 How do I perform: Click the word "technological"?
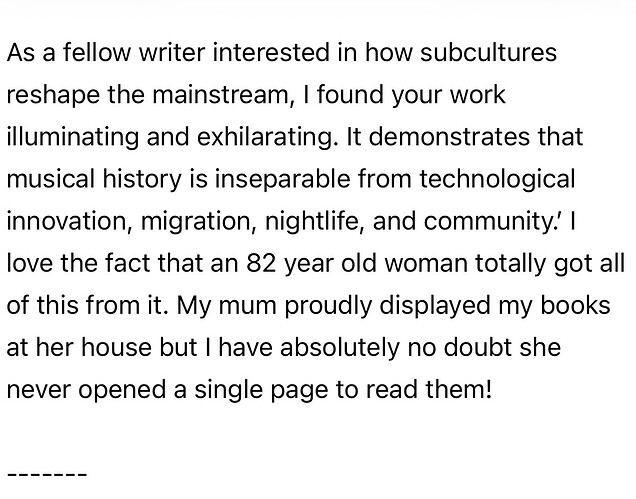pyautogui.click(x=497, y=179)
